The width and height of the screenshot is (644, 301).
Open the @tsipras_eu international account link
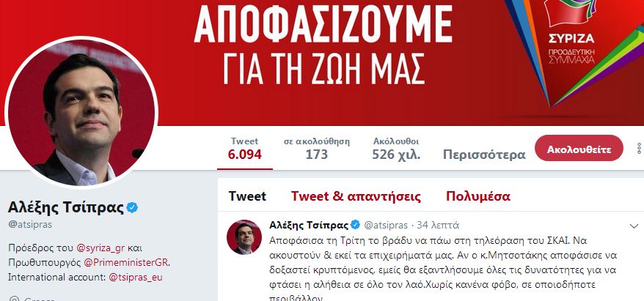click(x=136, y=277)
